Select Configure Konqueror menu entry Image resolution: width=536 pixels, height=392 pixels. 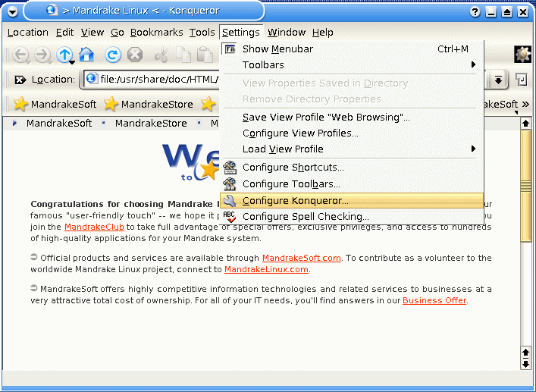(295, 201)
